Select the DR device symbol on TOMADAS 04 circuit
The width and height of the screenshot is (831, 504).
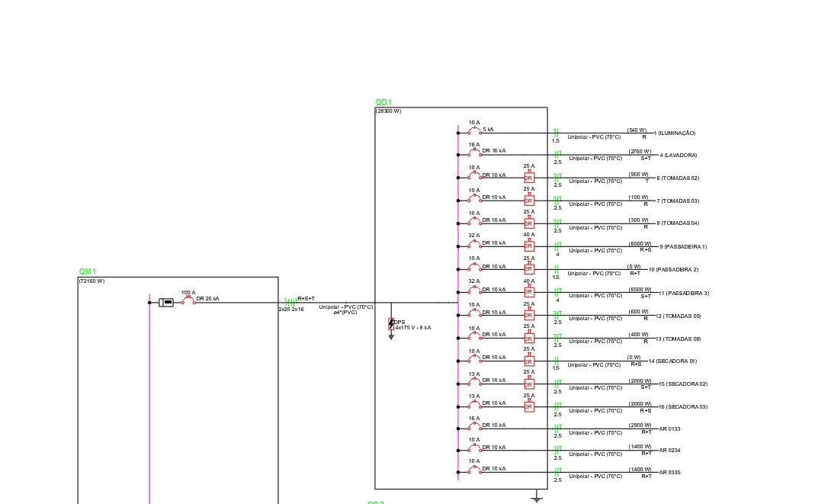[528, 223]
